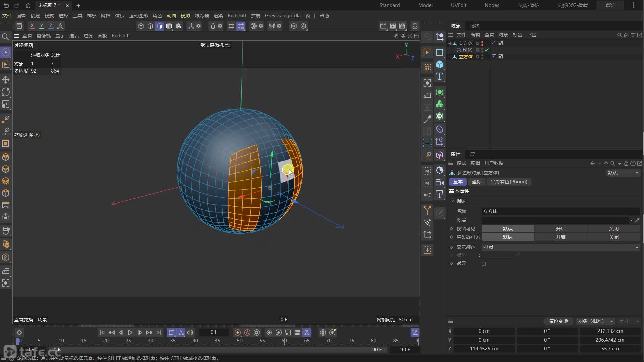The height and width of the screenshot is (362, 644).
Task: Select the Scale tool in left toolbar
Action: 6,104
